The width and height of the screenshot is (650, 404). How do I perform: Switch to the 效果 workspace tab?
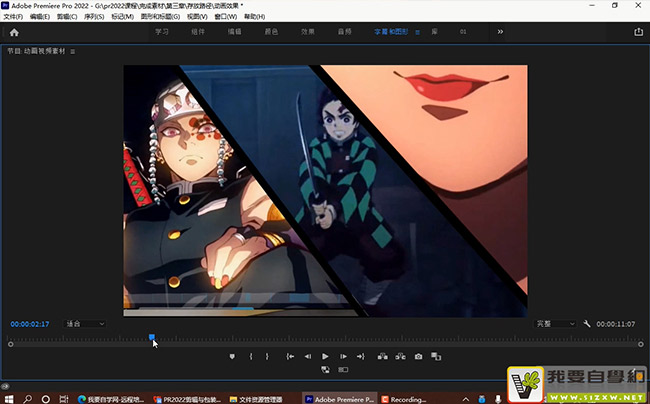[308, 32]
